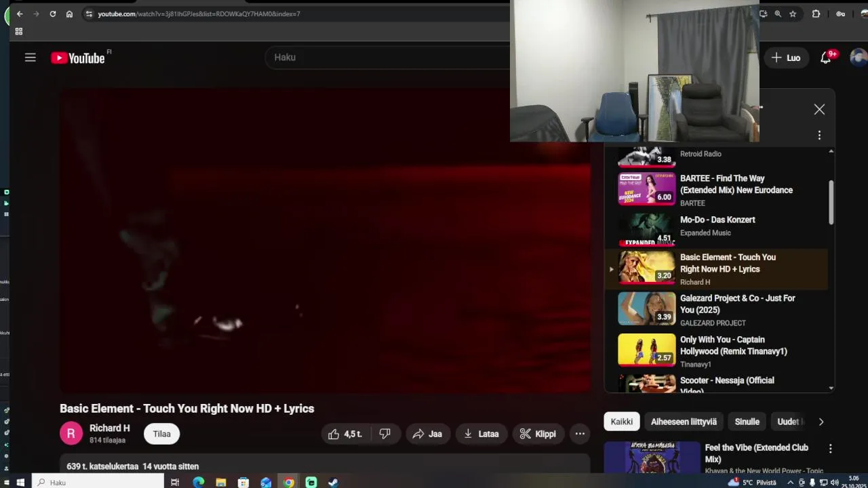Play BARTEE - Find The Way from playlist
The width and height of the screenshot is (868, 488).
tap(716, 190)
